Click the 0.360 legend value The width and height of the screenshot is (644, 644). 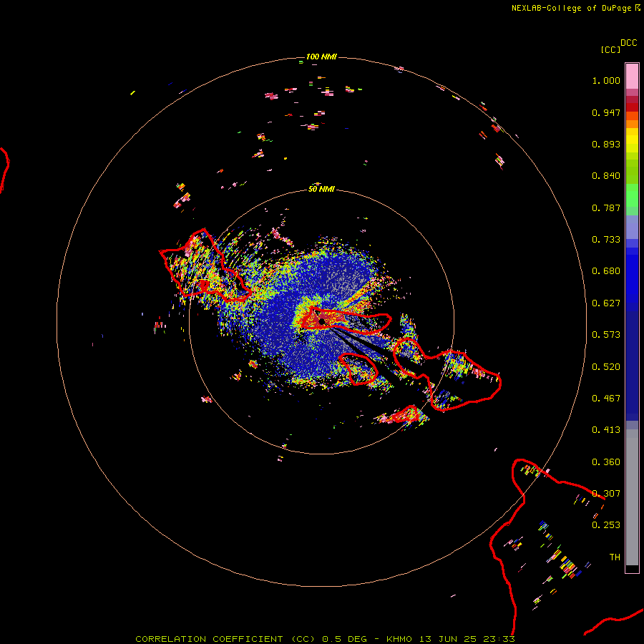point(606,462)
